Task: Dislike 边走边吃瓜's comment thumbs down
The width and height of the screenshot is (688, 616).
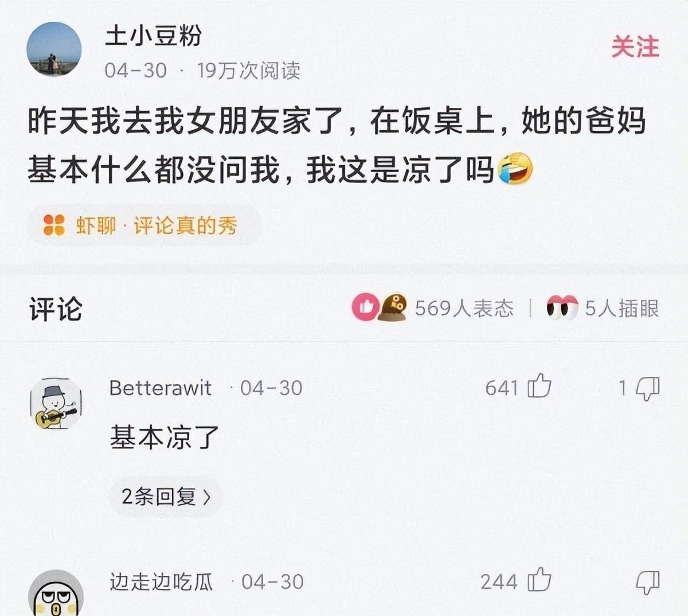Action: [648, 583]
